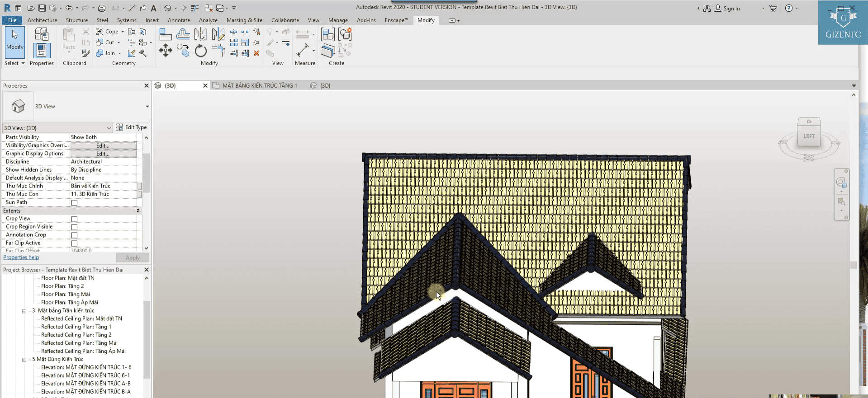
Task: Select the Offset tool
Action: point(183,34)
